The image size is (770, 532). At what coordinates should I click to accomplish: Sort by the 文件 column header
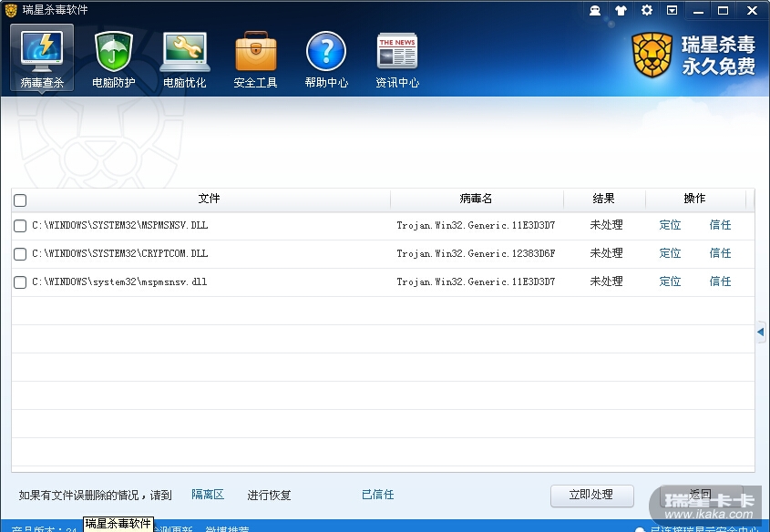point(209,199)
